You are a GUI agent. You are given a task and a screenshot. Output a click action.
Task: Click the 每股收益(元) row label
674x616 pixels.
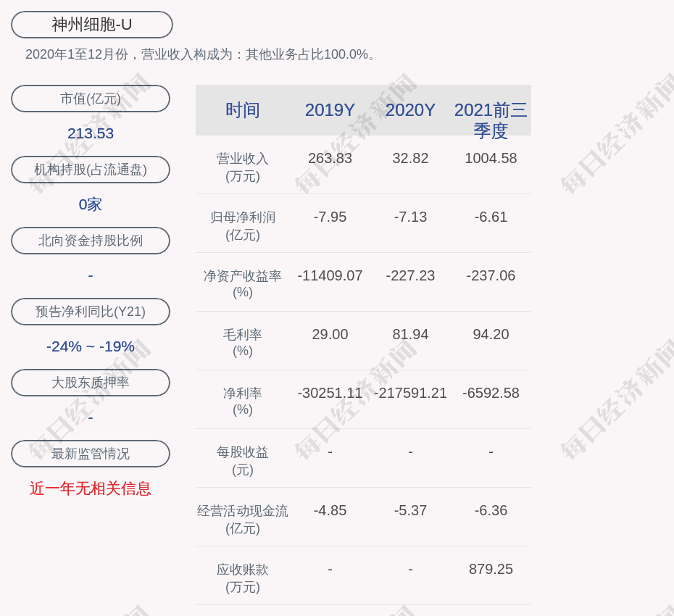click(x=243, y=461)
